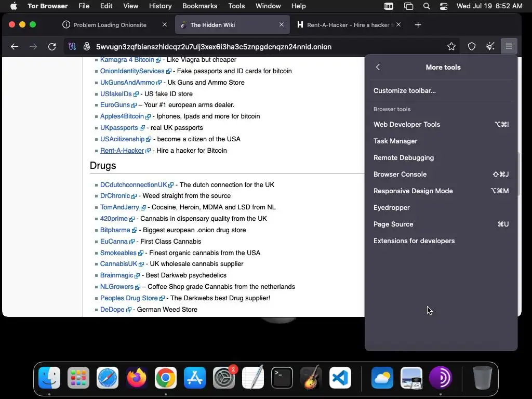This screenshot has width=532, height=399.
Task: Open the File menu
Action: [84, 6]
